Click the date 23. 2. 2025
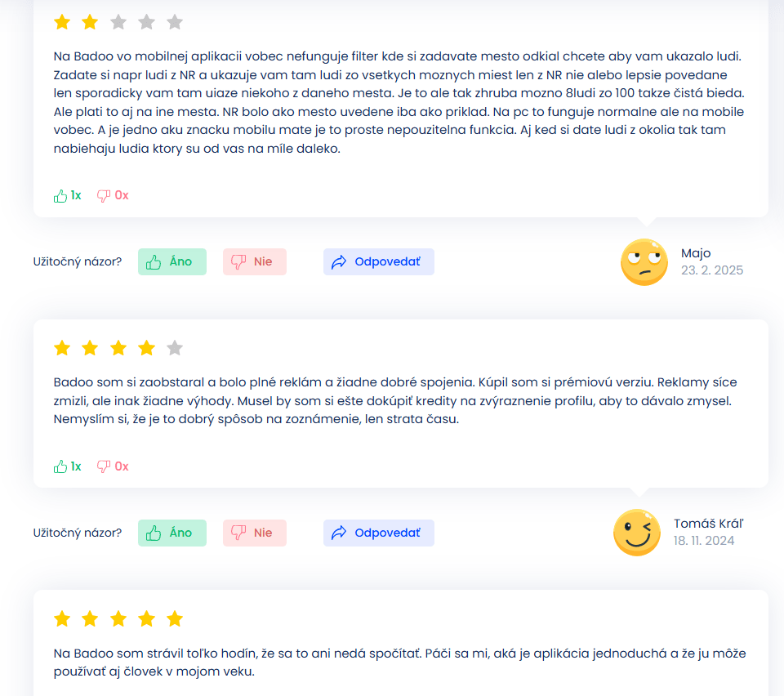This screenshot has width=784, height=696. point(712,270)
